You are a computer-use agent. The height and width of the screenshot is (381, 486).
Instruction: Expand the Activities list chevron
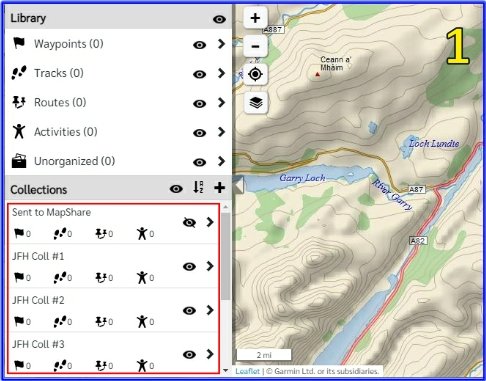tap(221, 132)
